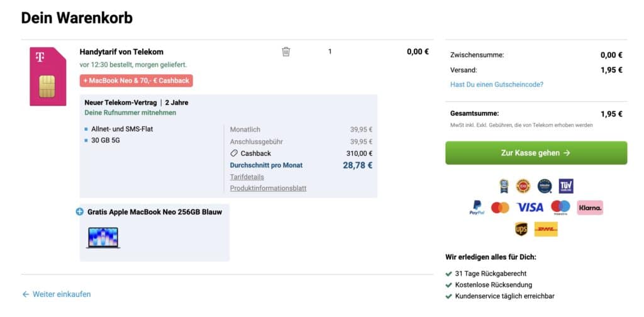Delete the Handytarif item via trash icon
This screenshot has width=644, height=317.
tap(286, 52)
